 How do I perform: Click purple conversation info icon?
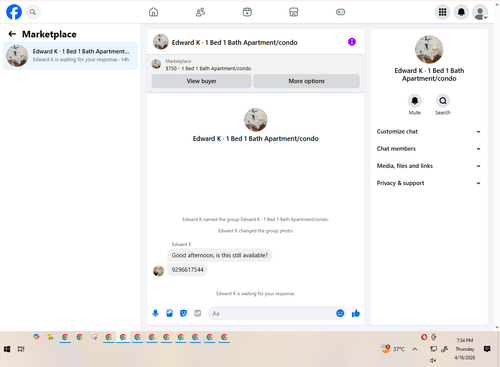352,42
